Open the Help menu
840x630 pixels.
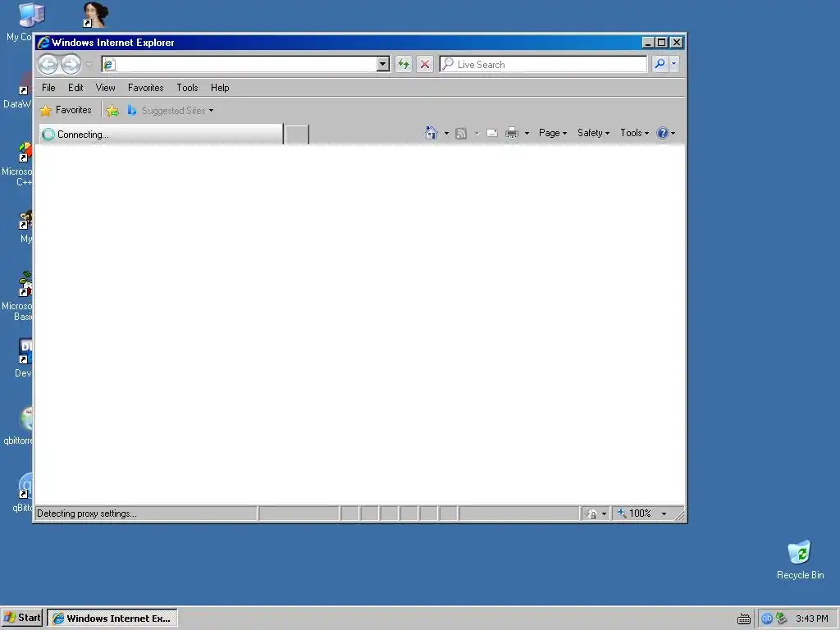tap(220, 88)
